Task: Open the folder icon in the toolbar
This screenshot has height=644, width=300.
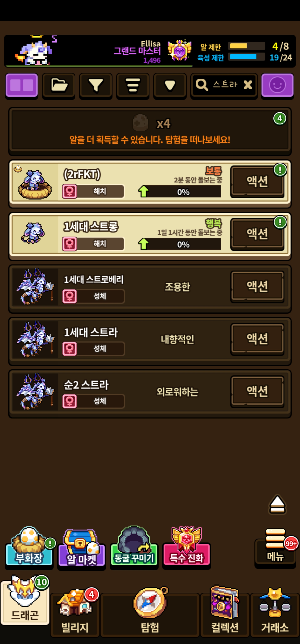Action: (59, 85)
